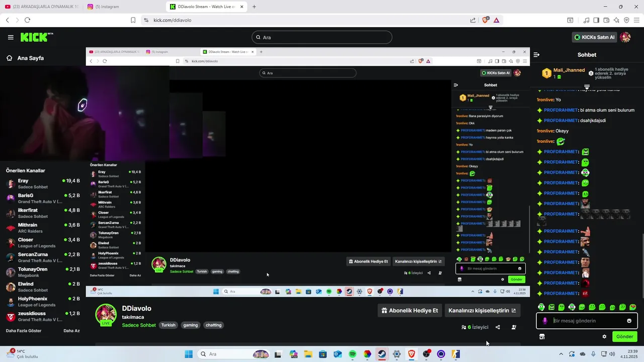
Task: Open the Kick hamburger menu
Action: point(11,37)
